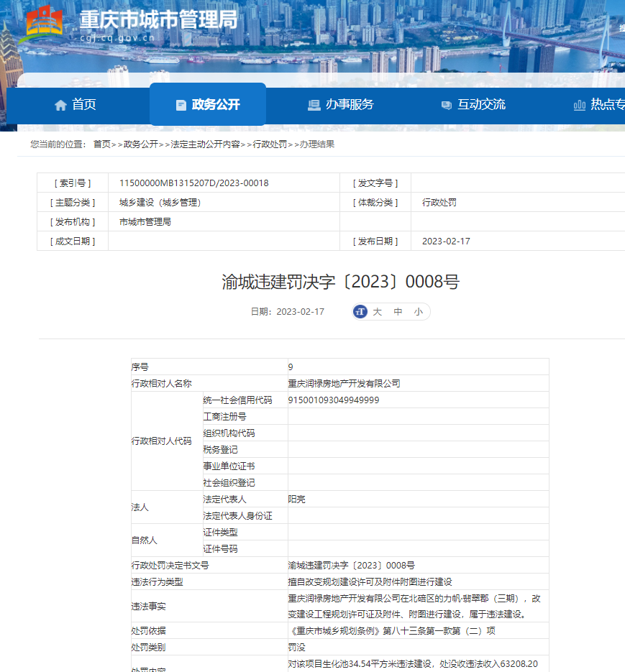
Task: Set font size to 大
Action: (377, 312)
